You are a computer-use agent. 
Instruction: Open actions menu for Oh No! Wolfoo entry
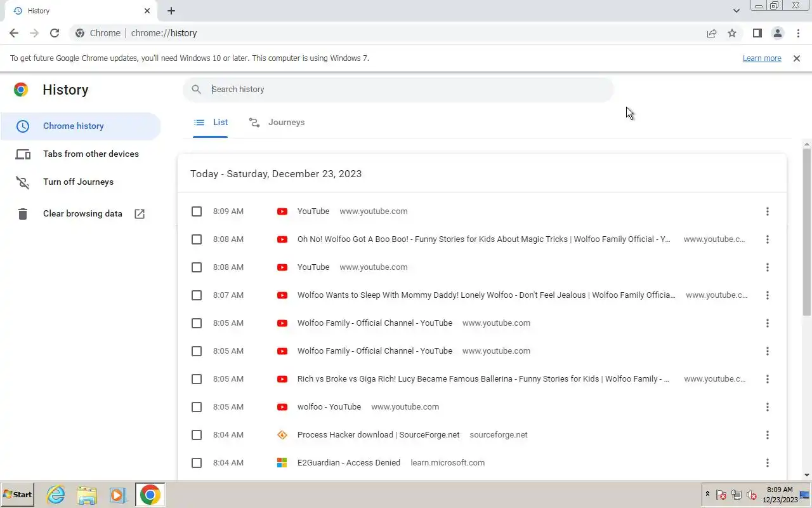[x=768, y=239]
